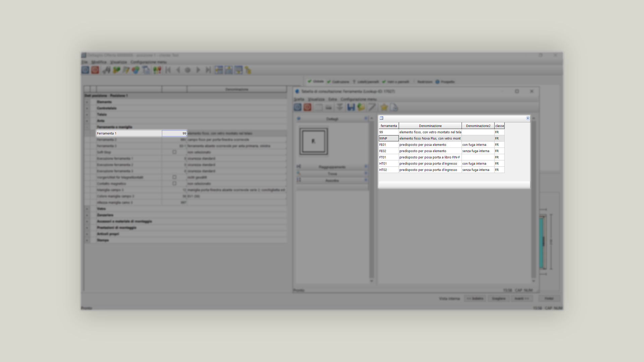Expand the Vetro tree group
This screenshot has width=644, height=362.
pyautogui.click(x=87, y=209)
